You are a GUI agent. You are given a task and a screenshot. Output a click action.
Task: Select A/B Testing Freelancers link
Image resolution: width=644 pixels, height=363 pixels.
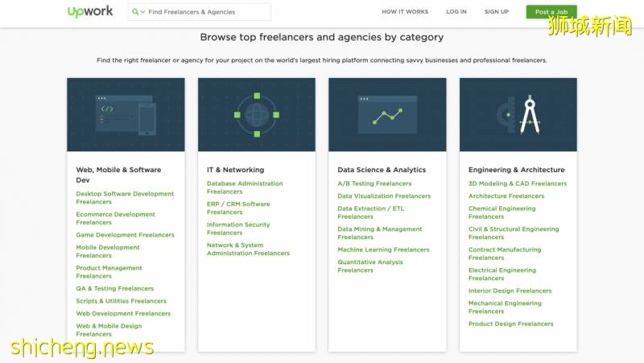tap(374, 184)
